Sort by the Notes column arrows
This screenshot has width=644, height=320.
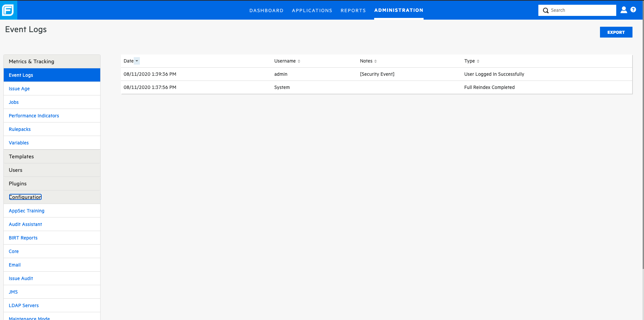[x=376, y=61]
